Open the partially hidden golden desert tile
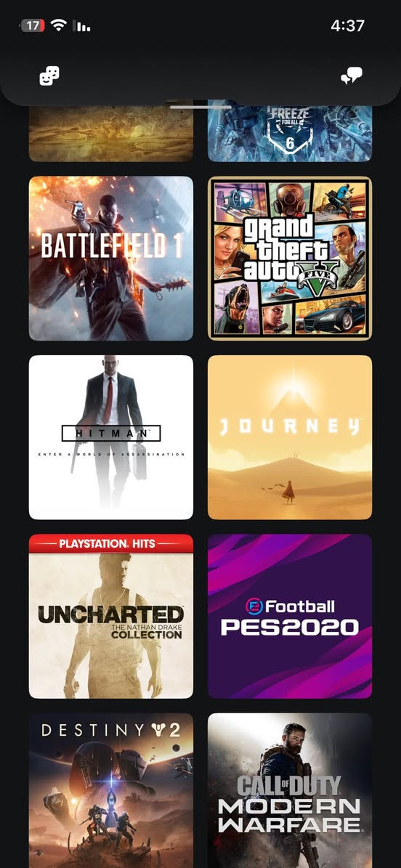The height and width of the screenshot is (868, 401). point(110,133)
